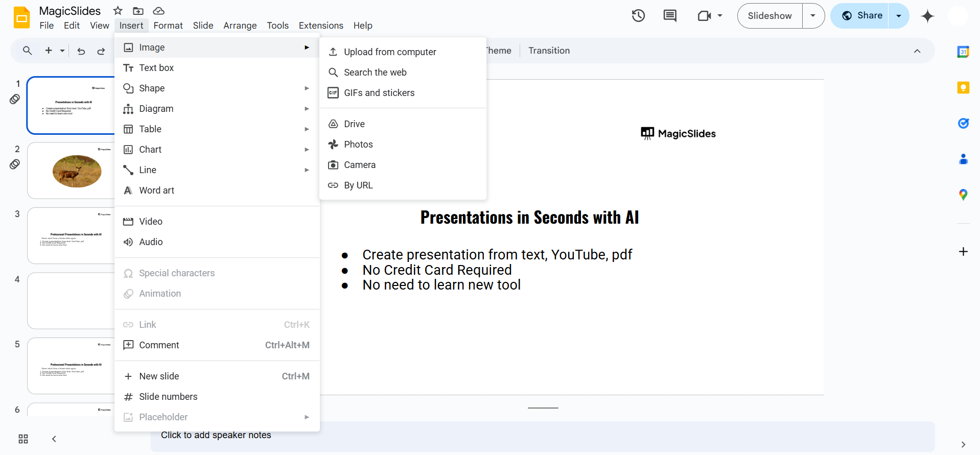Expand the Line submenu
This screenshot has height=455, width=980.
(x=217, y=170)
